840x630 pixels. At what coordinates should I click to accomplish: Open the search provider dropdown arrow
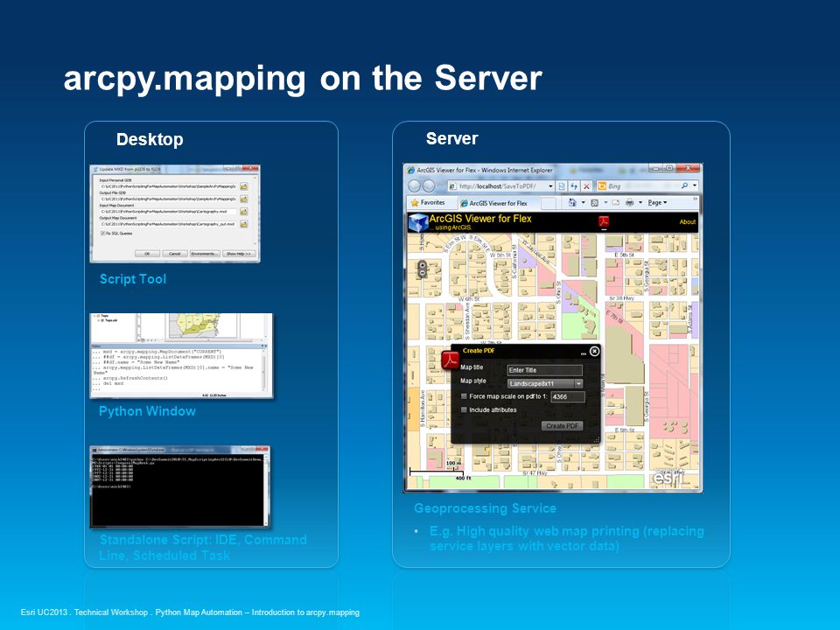[695, 185]
